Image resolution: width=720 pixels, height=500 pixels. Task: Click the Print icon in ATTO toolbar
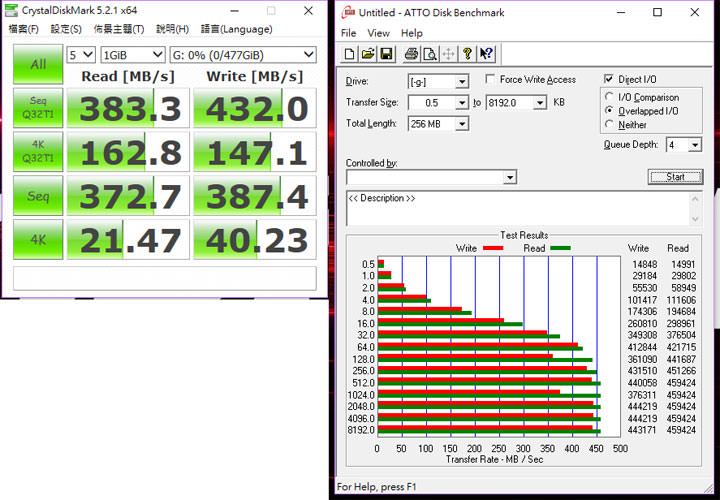point(410,53)
